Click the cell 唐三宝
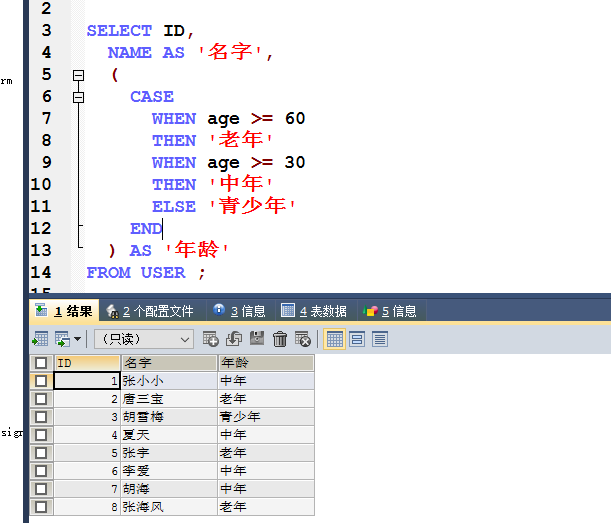The width and height of the screenshot is (611, 523). point(169,399)
